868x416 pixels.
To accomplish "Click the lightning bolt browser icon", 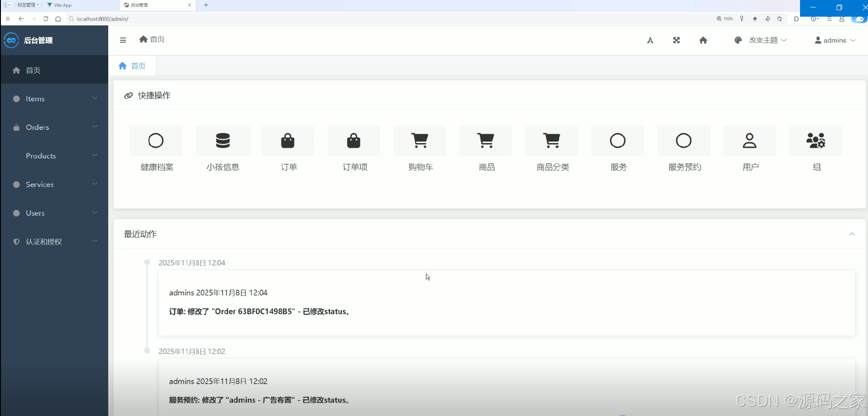I will coord(755,19).
